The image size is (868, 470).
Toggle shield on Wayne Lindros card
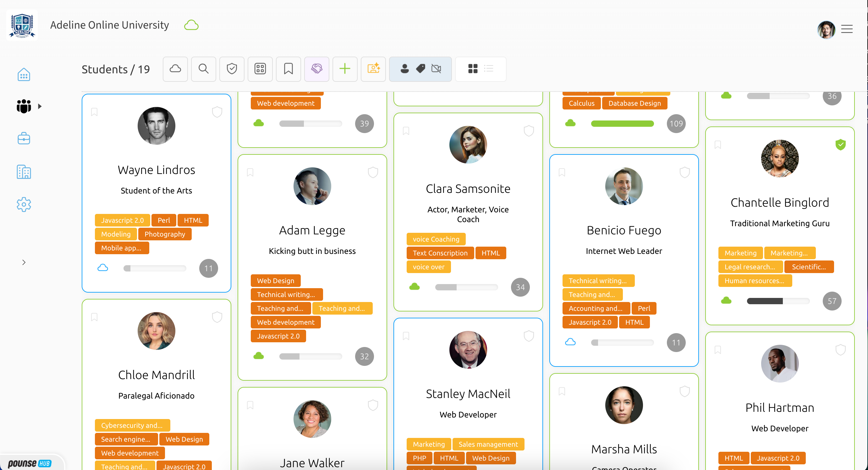click(x=217, y=112)
